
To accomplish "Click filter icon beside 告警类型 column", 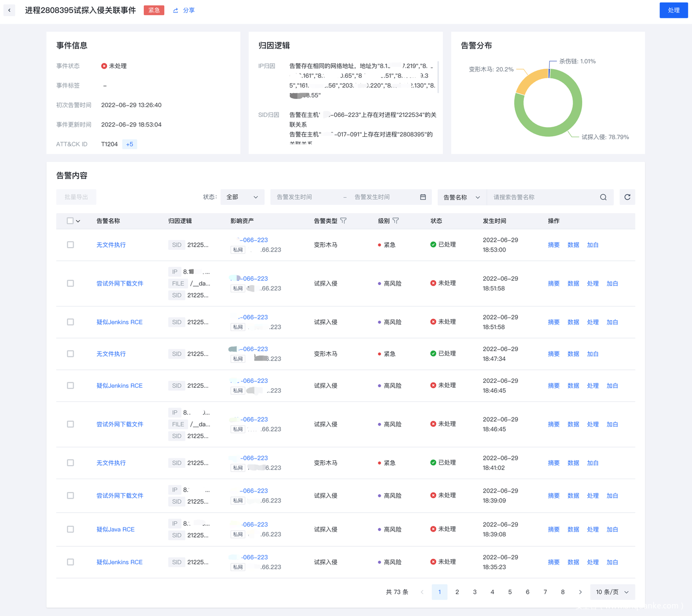I will (x=343, y=221).
